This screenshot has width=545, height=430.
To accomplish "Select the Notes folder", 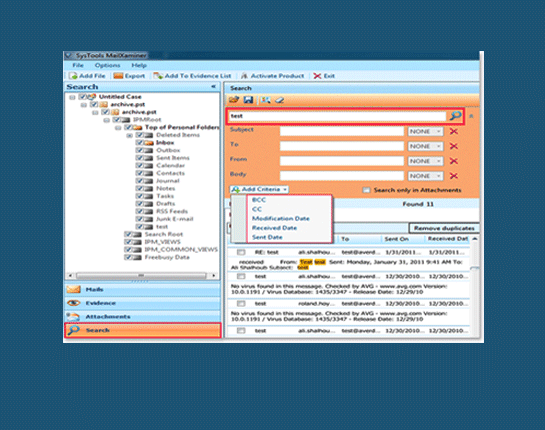I will [165, 188].
